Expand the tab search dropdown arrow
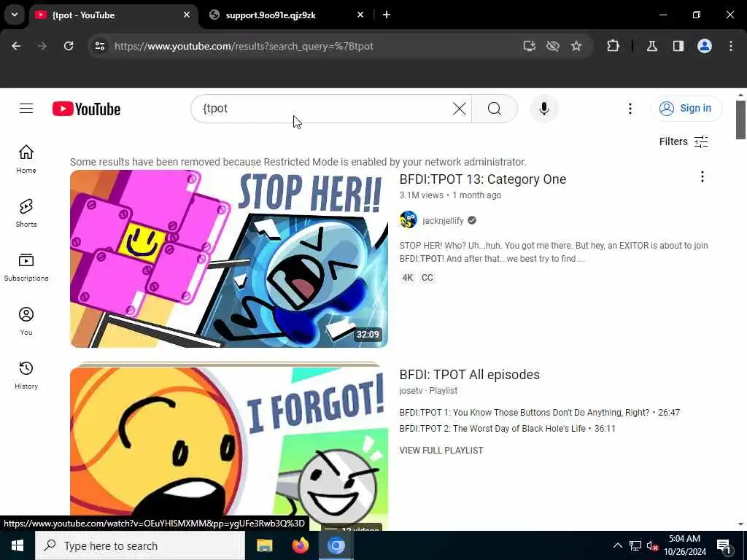The image size is (747, 560). pyautogui.click(x=15, y=15)
